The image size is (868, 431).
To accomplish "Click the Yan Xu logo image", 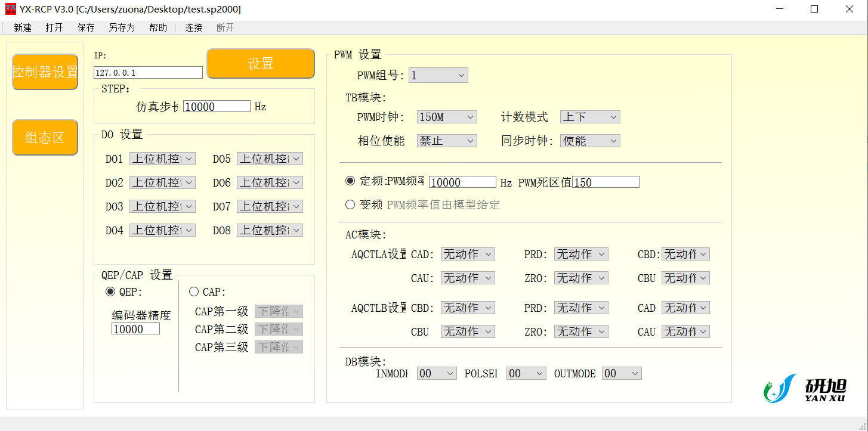I will [805, 388].
